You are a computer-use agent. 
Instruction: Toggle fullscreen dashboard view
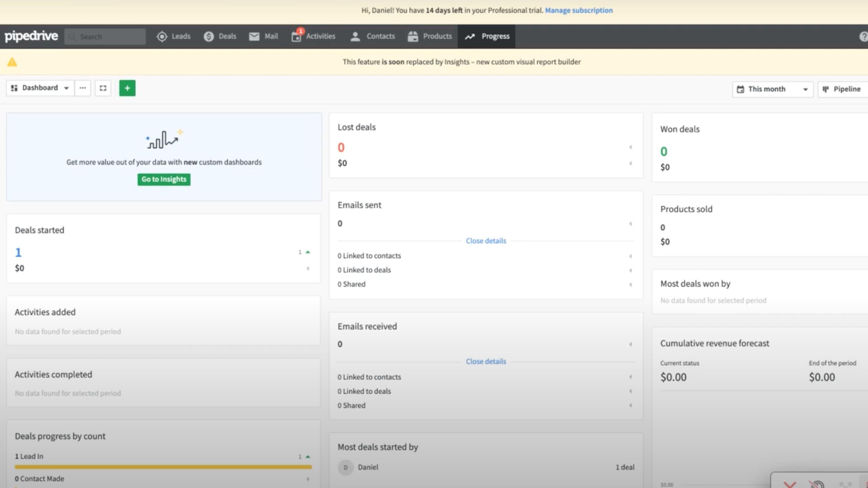point(103,88)
